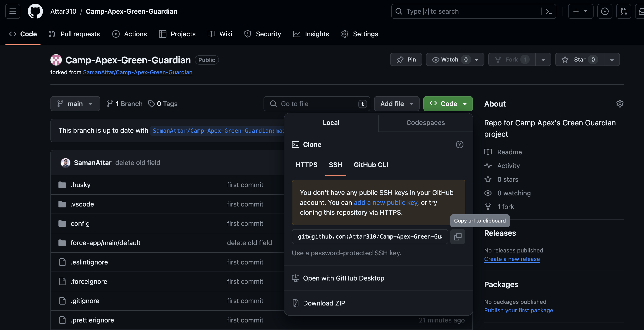Open the command palette icon
Image resolution: width=644 pixels, height=330 pixels.
[x=549, y=11]
